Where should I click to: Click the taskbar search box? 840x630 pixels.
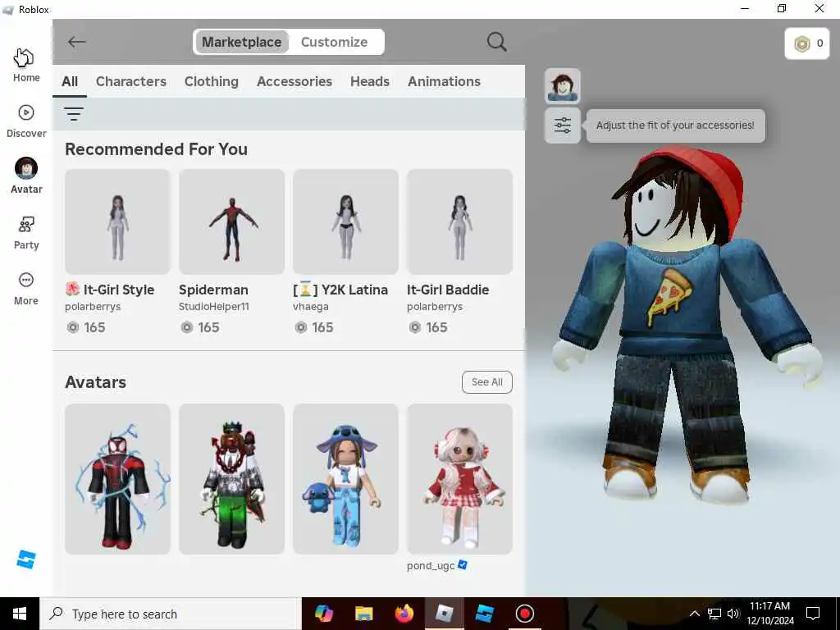coord(171,614)
